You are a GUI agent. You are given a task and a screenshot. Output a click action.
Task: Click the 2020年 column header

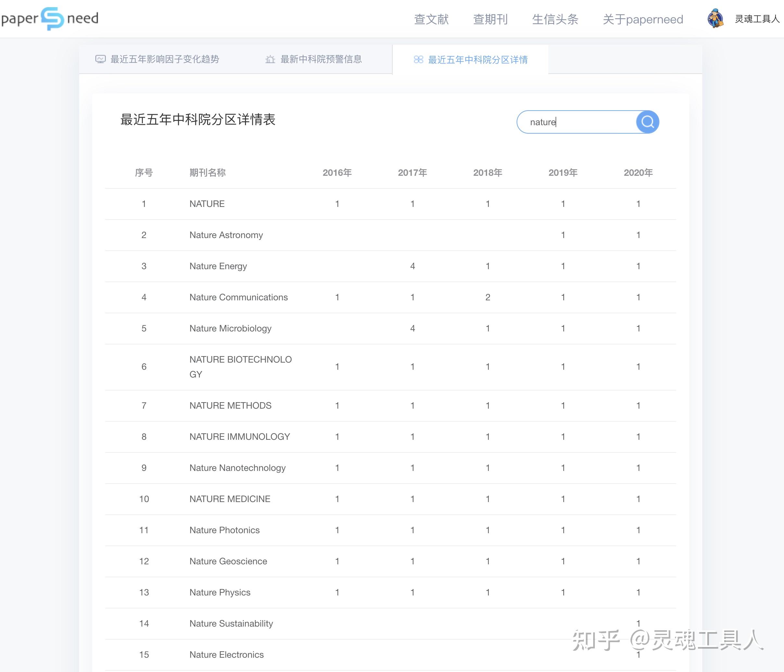(x=638, y=173)
